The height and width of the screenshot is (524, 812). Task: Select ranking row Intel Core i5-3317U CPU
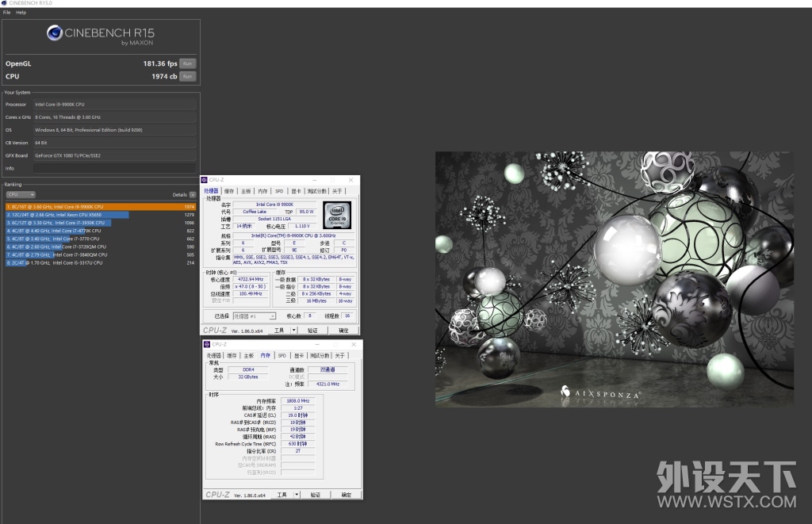101,262
